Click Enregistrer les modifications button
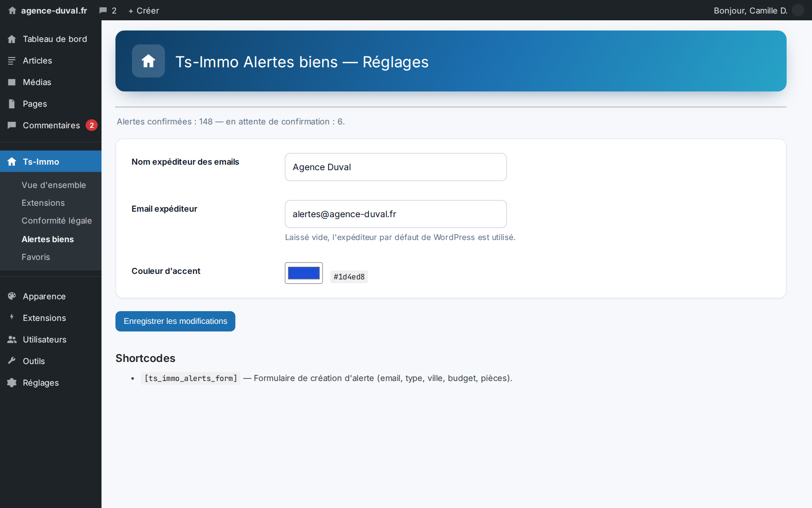Image resolution: width=812 pixels, height=508 pixels. click(x=175, y=321)
